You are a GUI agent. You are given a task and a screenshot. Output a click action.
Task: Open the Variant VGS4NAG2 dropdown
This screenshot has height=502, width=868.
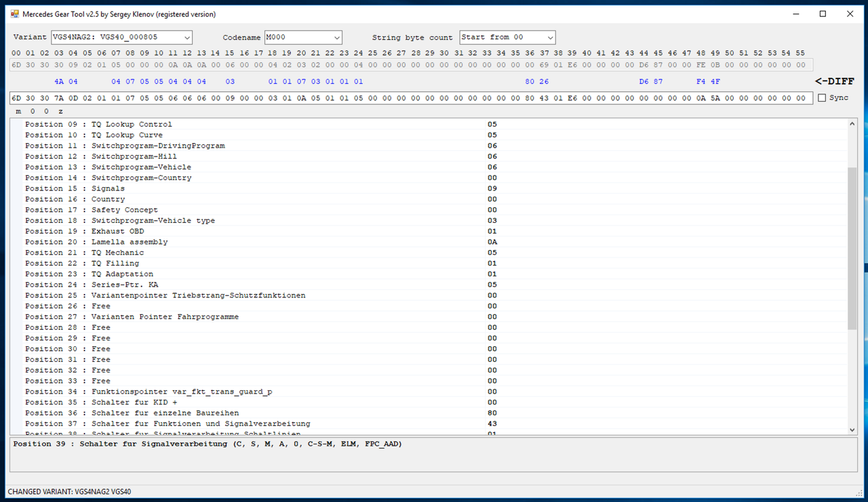[x=122, y=37]
